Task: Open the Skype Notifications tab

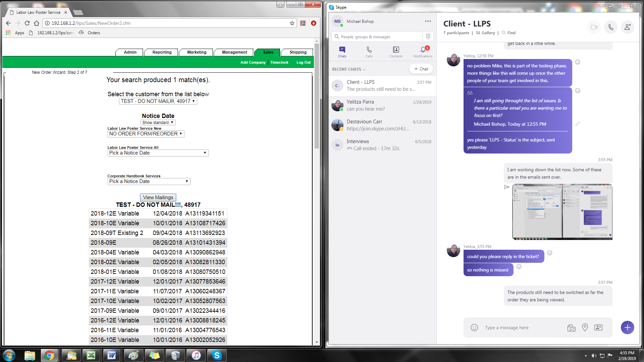Action: 423,52
